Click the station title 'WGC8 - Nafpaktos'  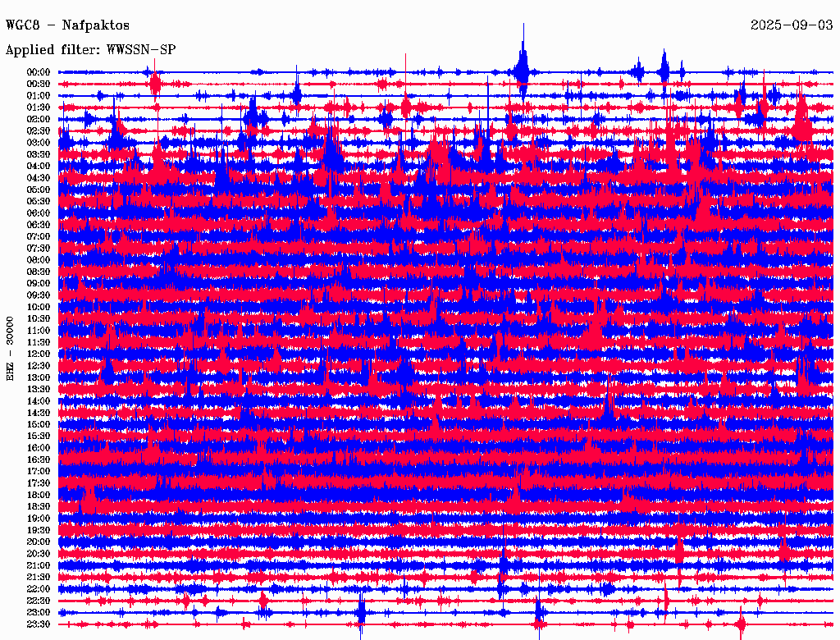(x=67, y=25)
